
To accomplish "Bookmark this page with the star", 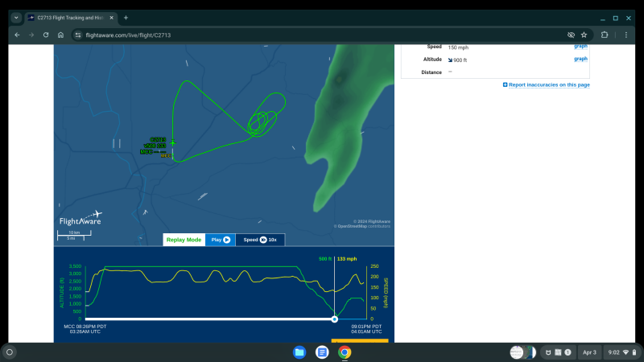I will point(584,35).
